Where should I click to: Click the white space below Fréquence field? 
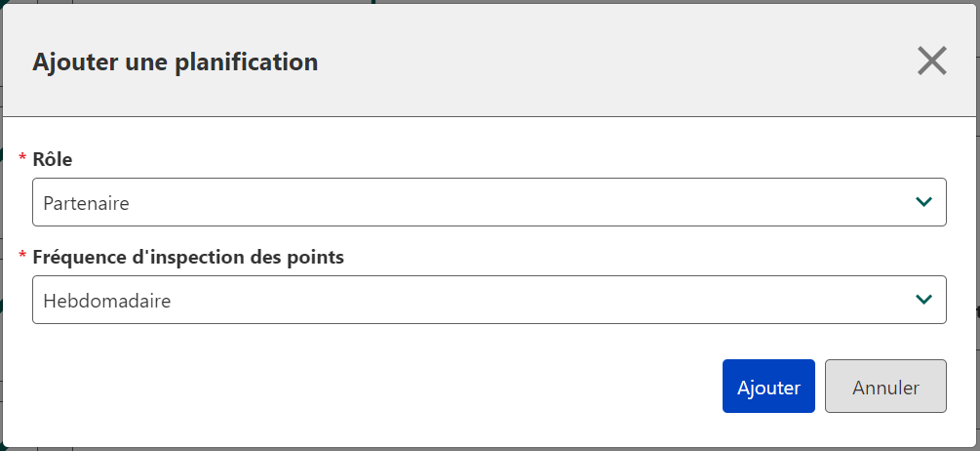pos(375,341)
